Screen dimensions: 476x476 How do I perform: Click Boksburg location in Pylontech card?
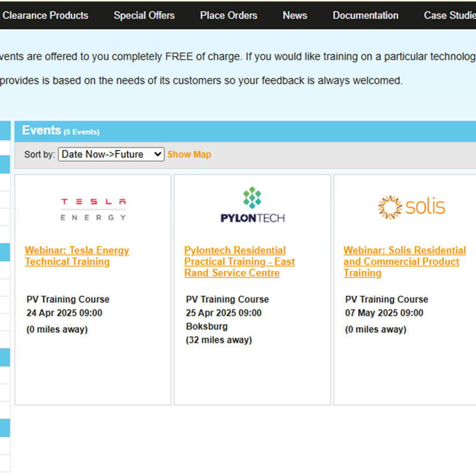click(x=206, y=326)
